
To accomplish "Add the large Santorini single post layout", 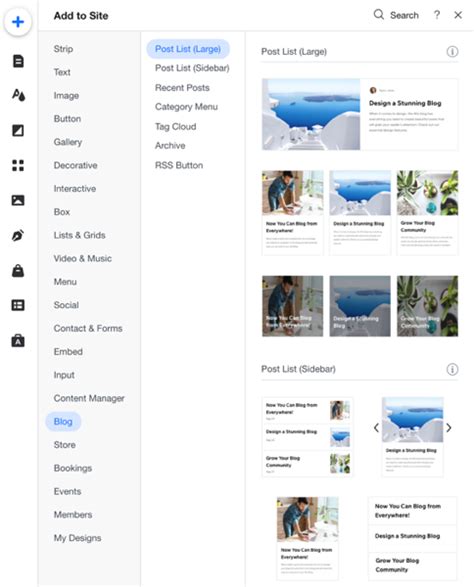I will coord(360,114).
